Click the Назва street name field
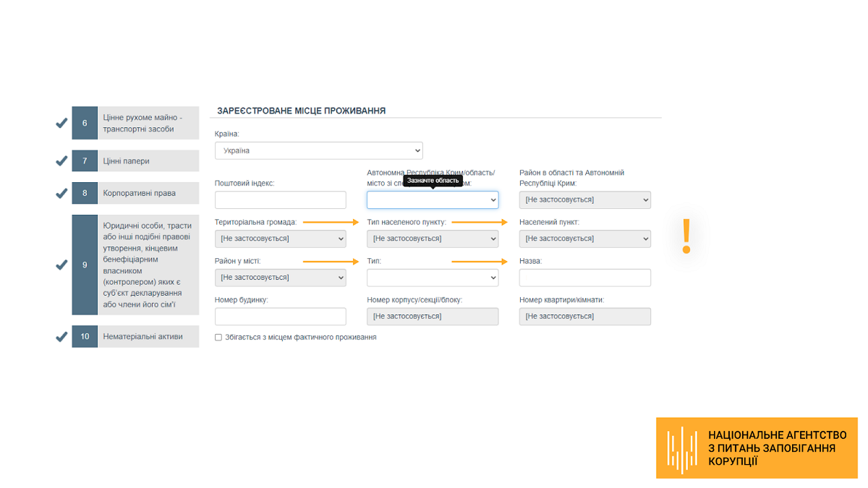The width and height of the screenshot is (868, 488). pyautogui.click(x=584, y=278)
